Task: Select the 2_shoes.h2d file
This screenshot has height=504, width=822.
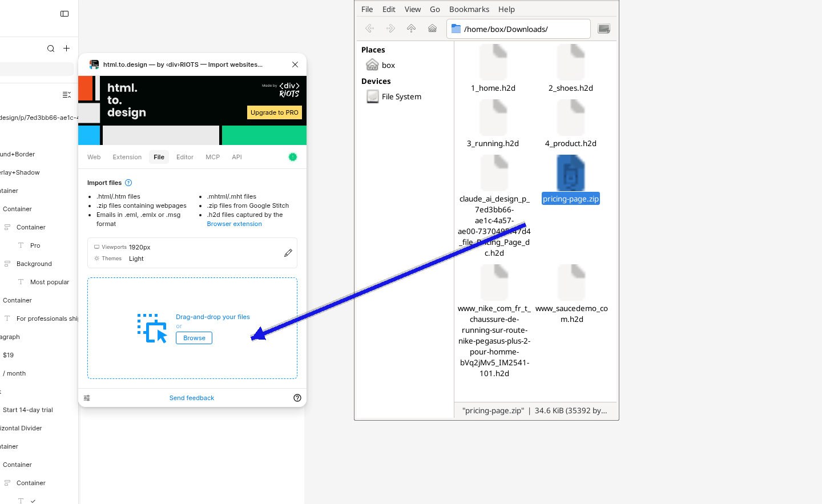Action: 571,68
